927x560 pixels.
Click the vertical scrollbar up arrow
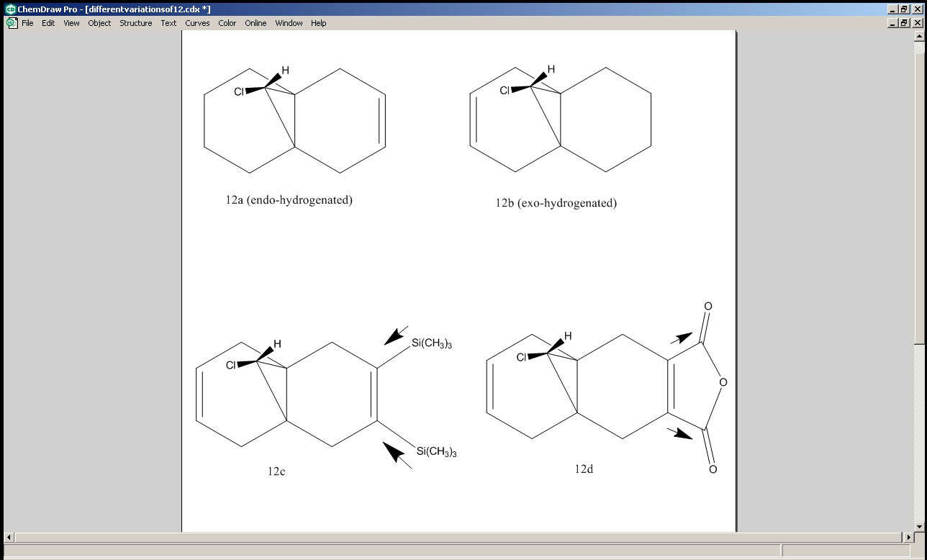(x=918, y=36)
